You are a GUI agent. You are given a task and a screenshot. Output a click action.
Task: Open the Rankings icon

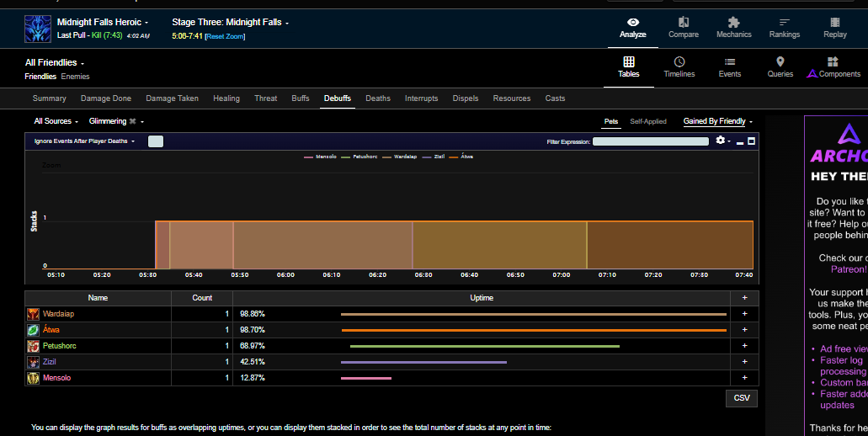pyautogui.click(x=784, y=23)
